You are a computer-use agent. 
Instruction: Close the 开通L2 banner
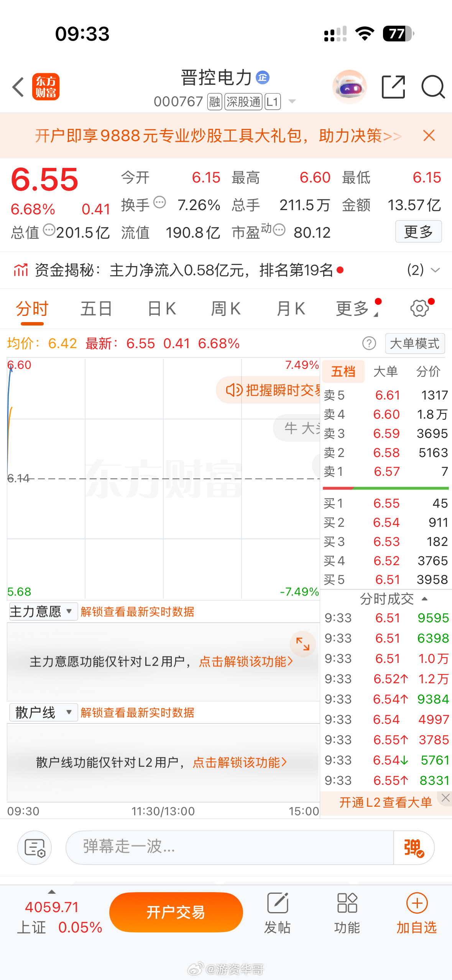pyautogui.click(x=445, y=797)
